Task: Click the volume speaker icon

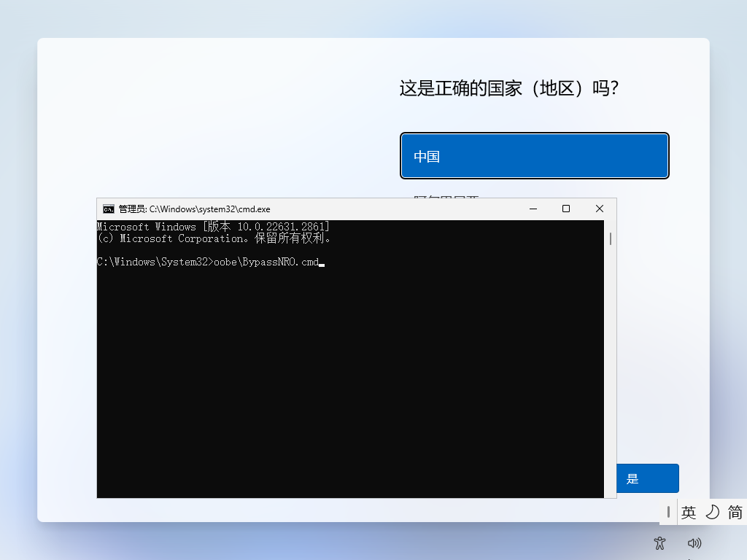Action: point(694,543)
